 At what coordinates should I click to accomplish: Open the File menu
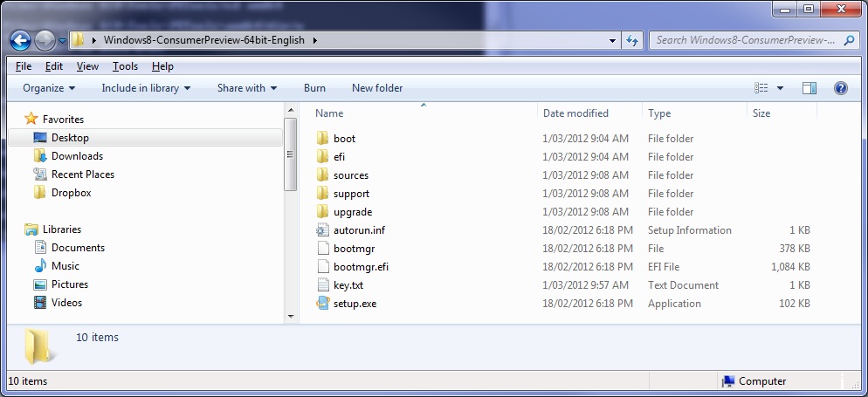pos(24,66)
